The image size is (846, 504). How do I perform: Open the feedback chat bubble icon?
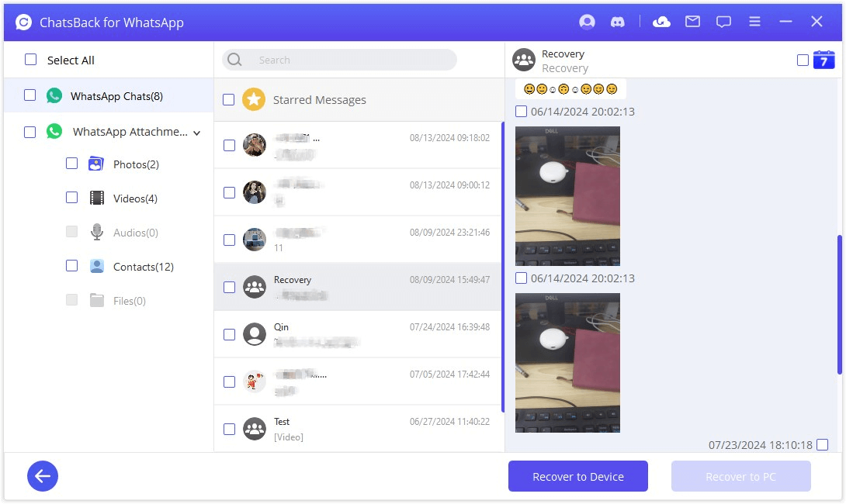point(723,22)
